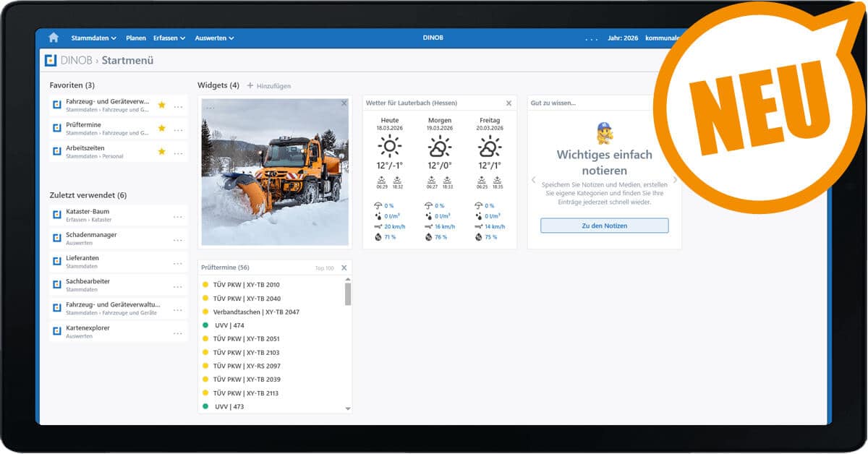This screenshot has width=868, height=454.
Task: Click the home icon in top bar
Action: click(54, 38)
